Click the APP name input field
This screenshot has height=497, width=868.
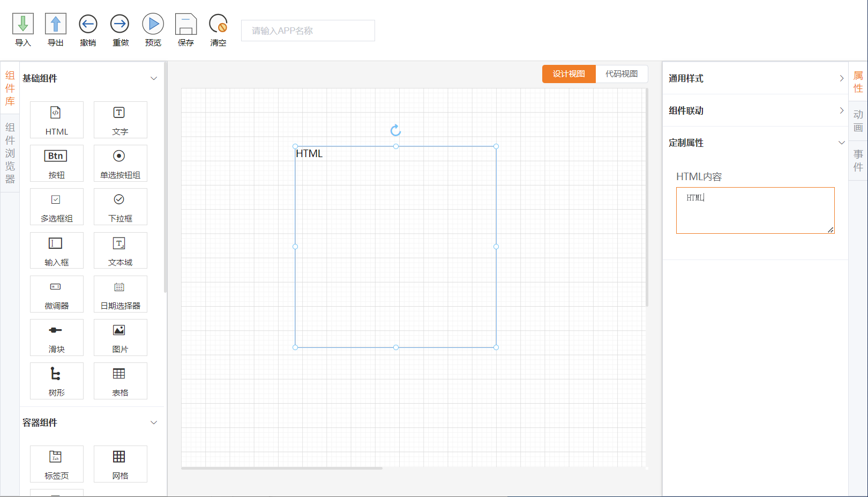(x=308, y=31)
